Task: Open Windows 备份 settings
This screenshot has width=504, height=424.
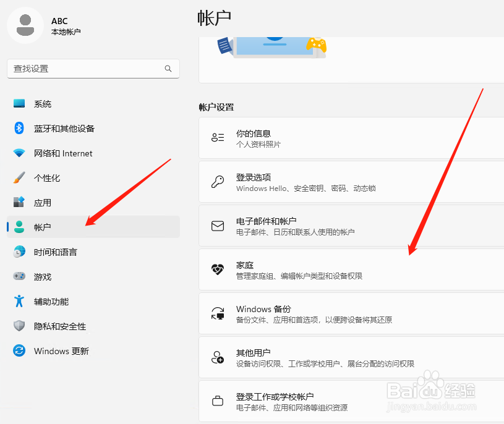Action: coord(351,313)
